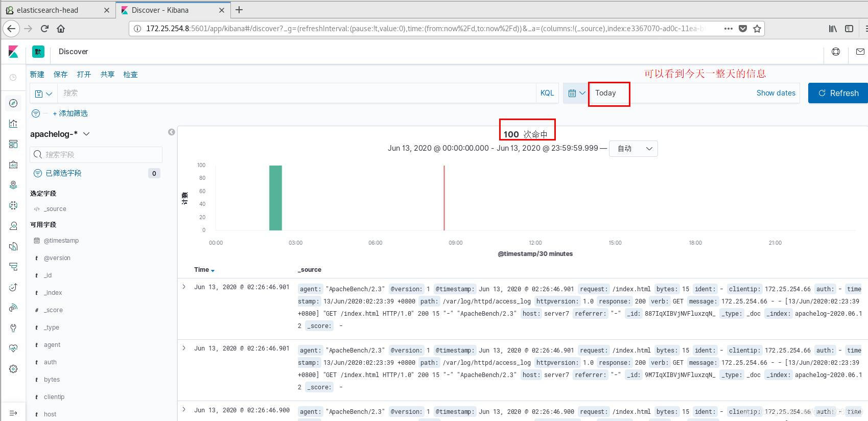Select auth field in list
The width and height of the screenshot is (868, 421).
click(x=50, y=362)
